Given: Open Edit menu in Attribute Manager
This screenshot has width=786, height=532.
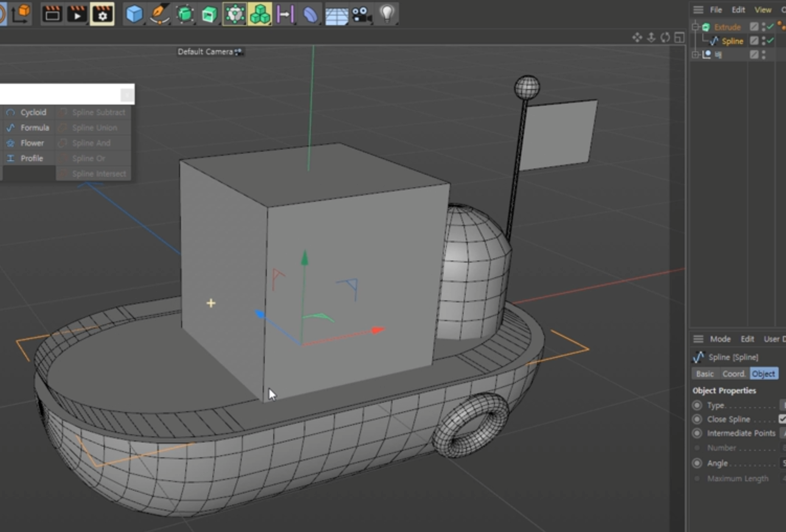Looking at the screenshot, I should point(747,339).
